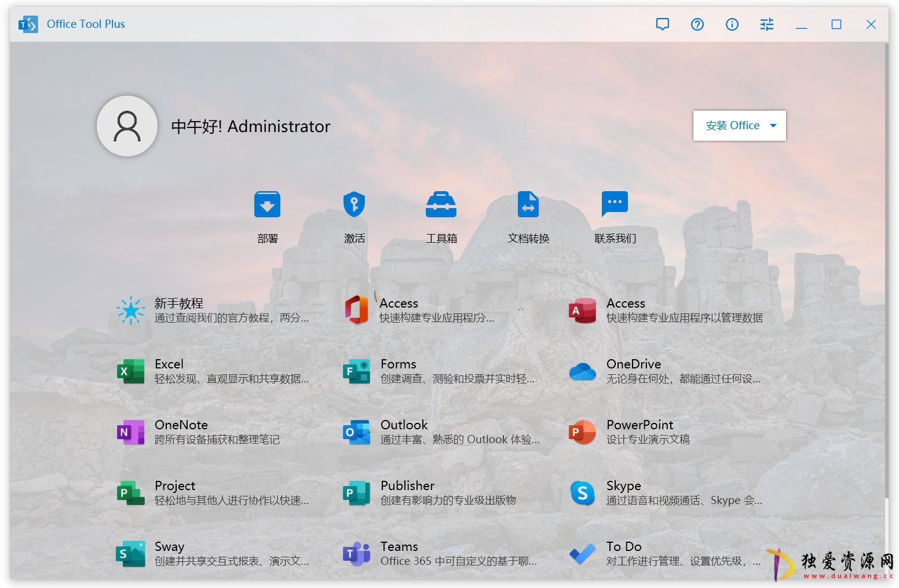Click the 安装 Office button text
899x588 pixels.
[x=732, y=126]
